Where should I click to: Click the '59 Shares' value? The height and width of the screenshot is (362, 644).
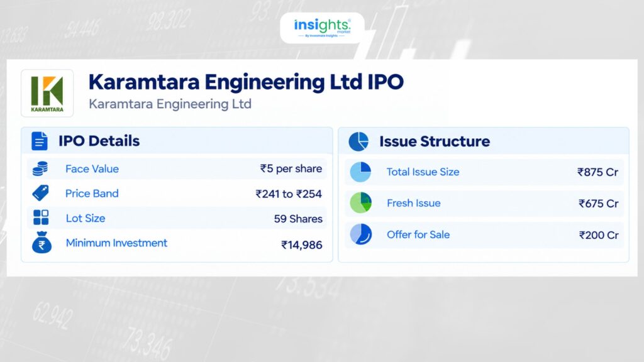tap(298, 219)
